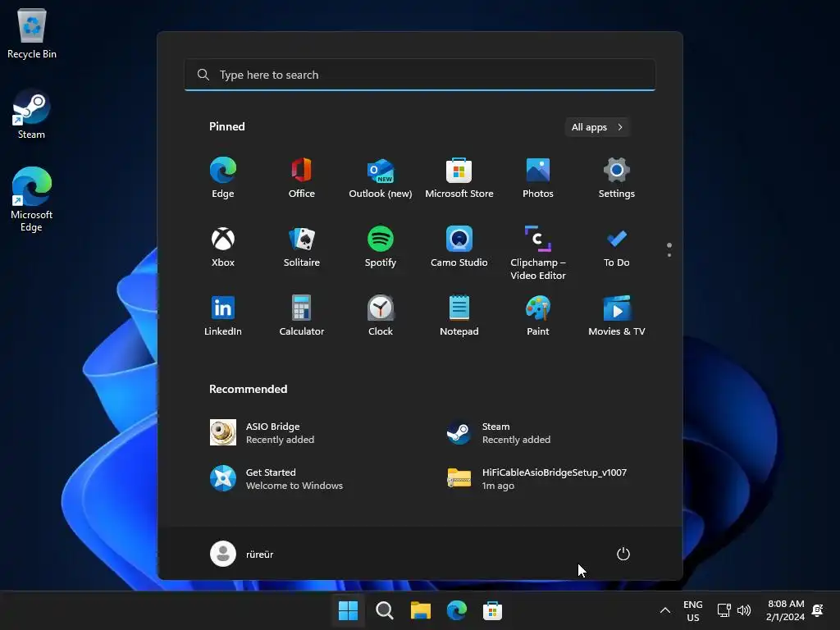This screenshot has width=840, height=630.
Task: Switch the ENG US input language
Action: pos(692,610)
